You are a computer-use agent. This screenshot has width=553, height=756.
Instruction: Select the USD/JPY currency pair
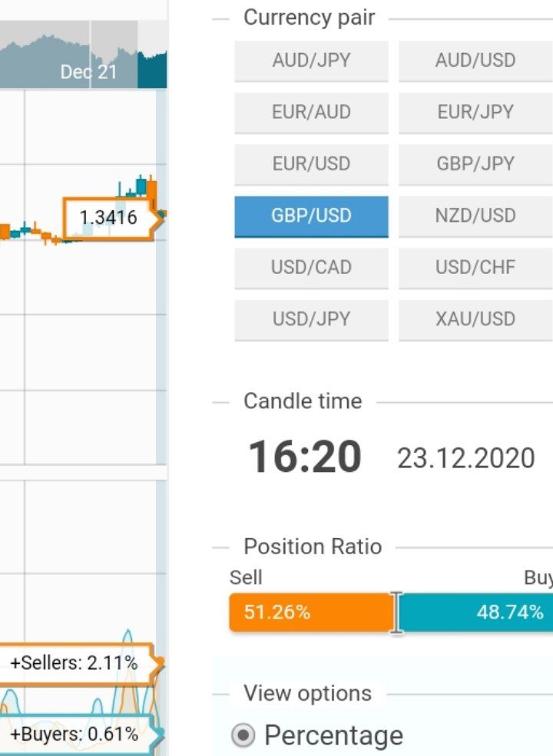point(311,319)
